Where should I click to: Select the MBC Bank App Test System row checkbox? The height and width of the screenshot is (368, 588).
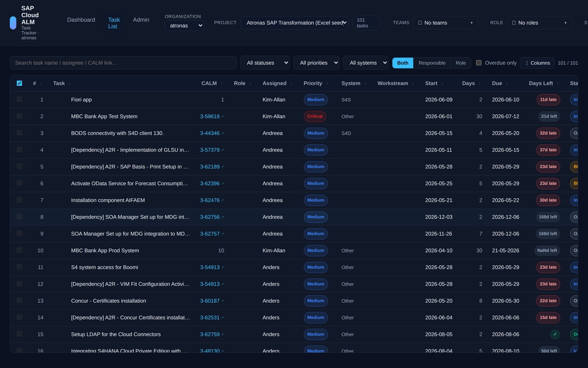(x=19, y=116)
